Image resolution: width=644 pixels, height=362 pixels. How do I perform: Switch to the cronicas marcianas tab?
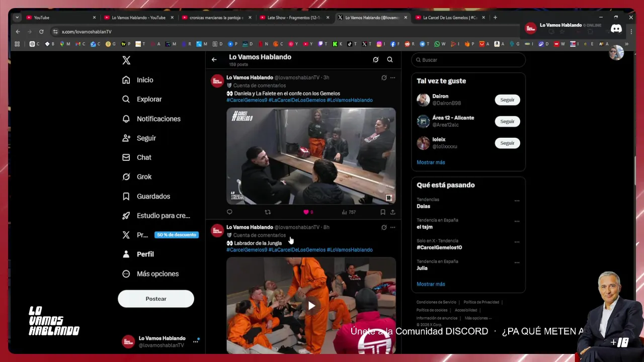pos(217,18)
